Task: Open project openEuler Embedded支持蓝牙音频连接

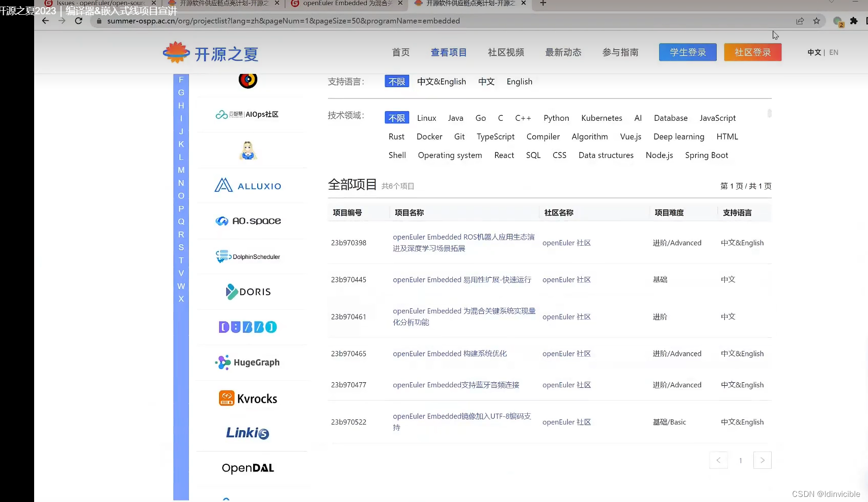Action: point(456,385)
